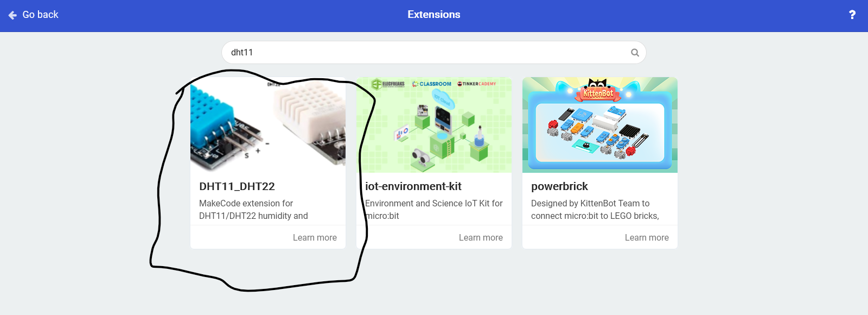
Task: Open Learn more for powerbrick
Action: (647, 237)
